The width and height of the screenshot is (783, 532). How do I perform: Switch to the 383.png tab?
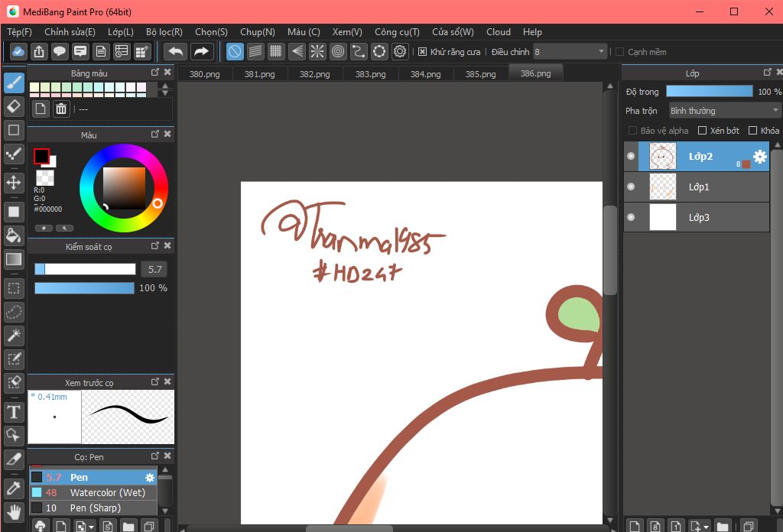pos(371,74)
